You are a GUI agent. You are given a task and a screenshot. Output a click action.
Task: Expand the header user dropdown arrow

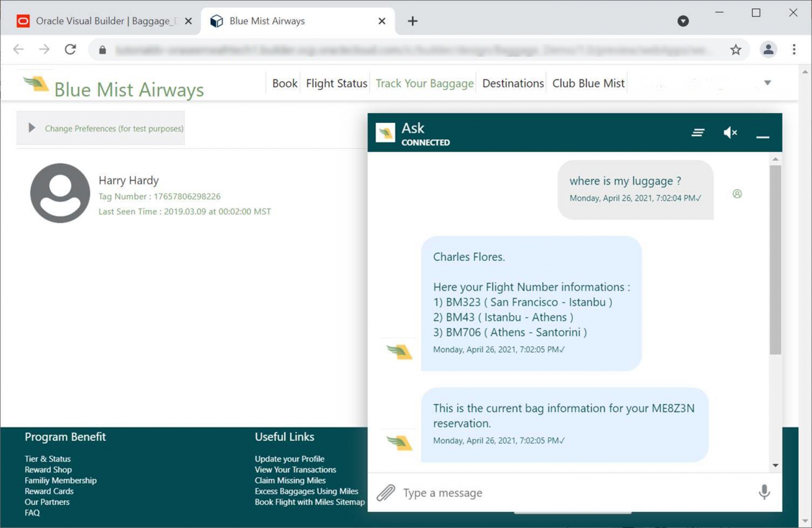[767, 83]
